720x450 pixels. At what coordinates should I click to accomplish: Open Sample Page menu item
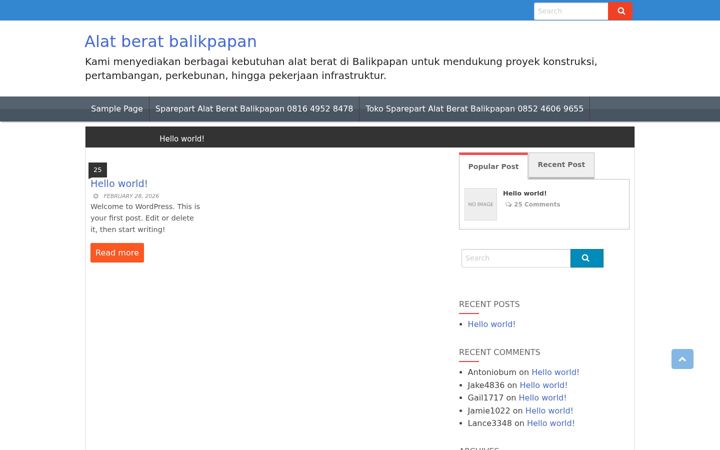click(117, 109)
